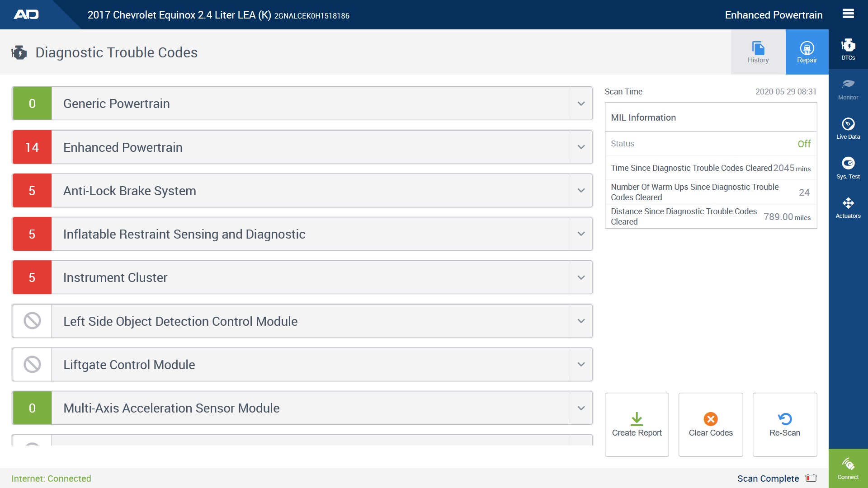868x488 pixels.
Task: Launch Sys. Test from the sidebar
Action: point(848,168)
